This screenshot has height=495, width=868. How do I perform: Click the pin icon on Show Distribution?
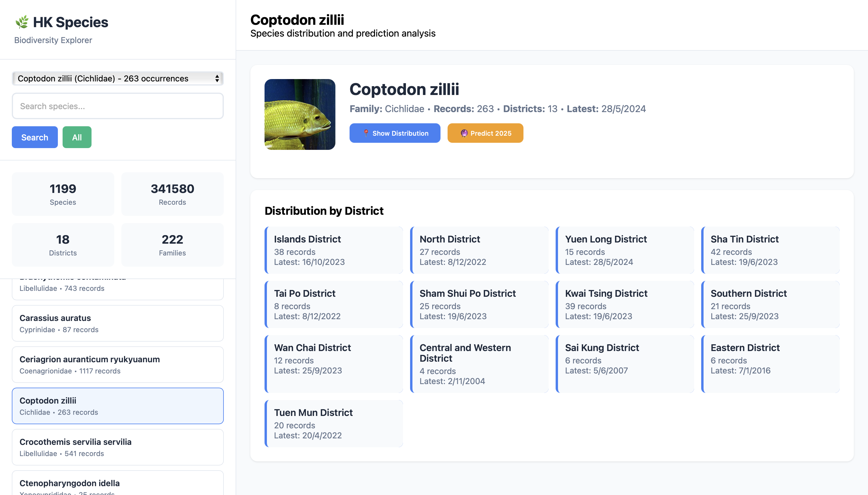coord(366,133)
